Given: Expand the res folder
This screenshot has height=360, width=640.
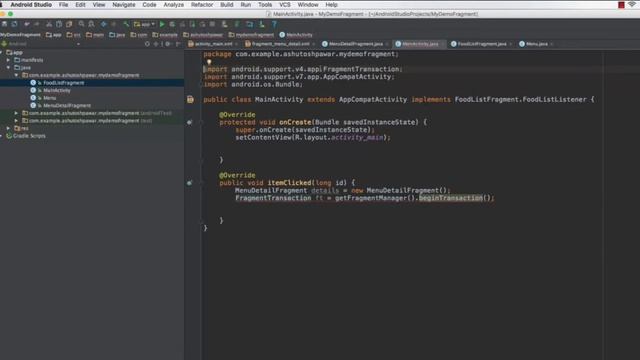Looking at the screenshot, I should tap(9, 128).
